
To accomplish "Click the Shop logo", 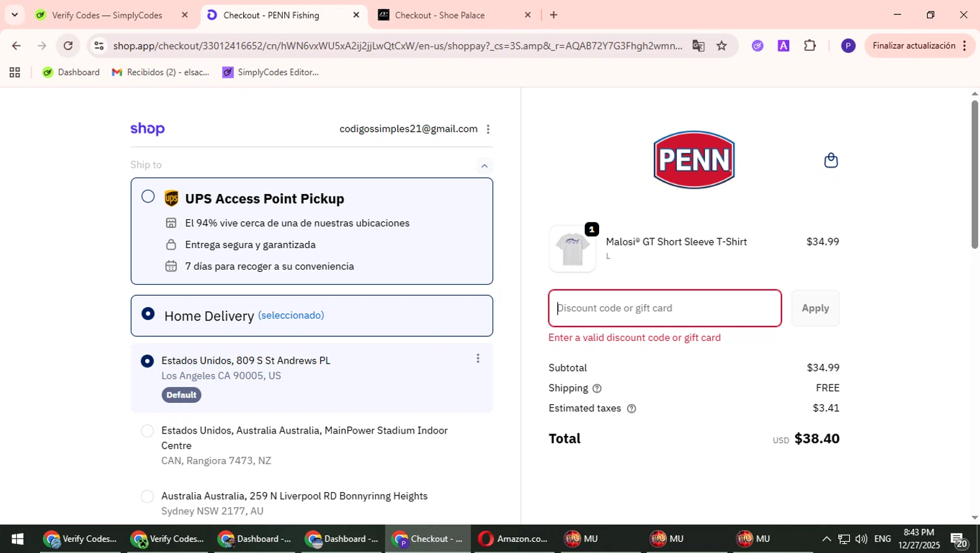I will (148, 129).
